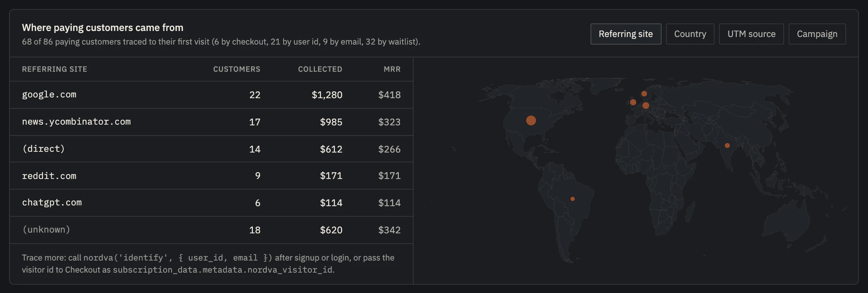Click the map dot over Scandinavia
Viewport: 868px width, 293px height.
tap(644, 94)
